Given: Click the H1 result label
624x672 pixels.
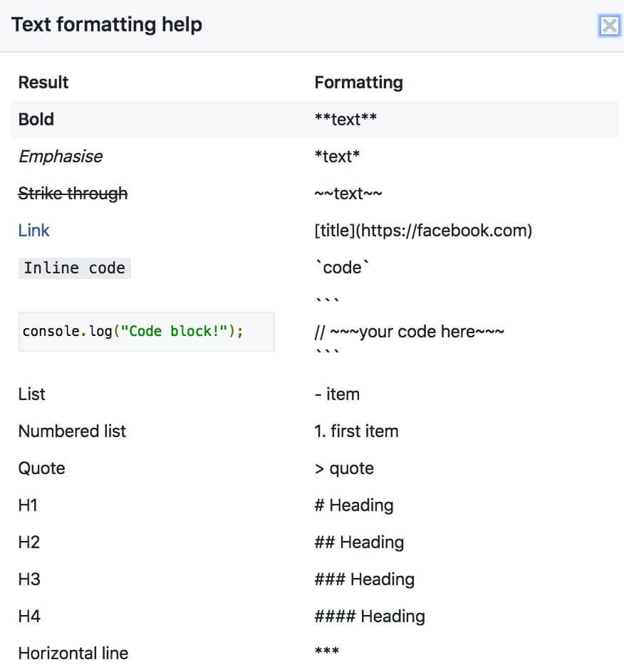Looking at the screenshot, I should coord(28,505).
